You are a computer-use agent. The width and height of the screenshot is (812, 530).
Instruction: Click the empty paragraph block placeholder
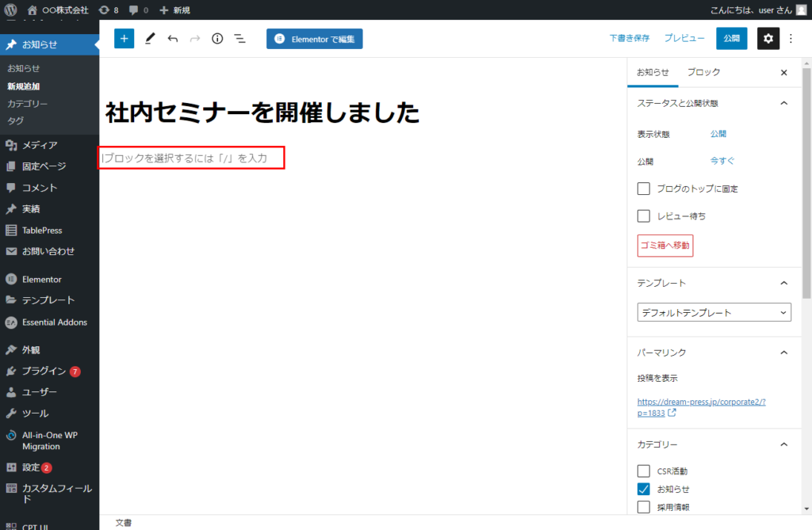[190, 158]
